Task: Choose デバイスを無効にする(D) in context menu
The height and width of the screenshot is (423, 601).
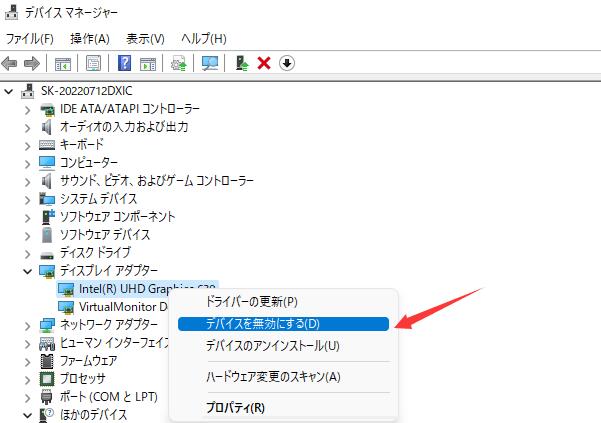Action: pyautogui.click(x=283, y=324)
